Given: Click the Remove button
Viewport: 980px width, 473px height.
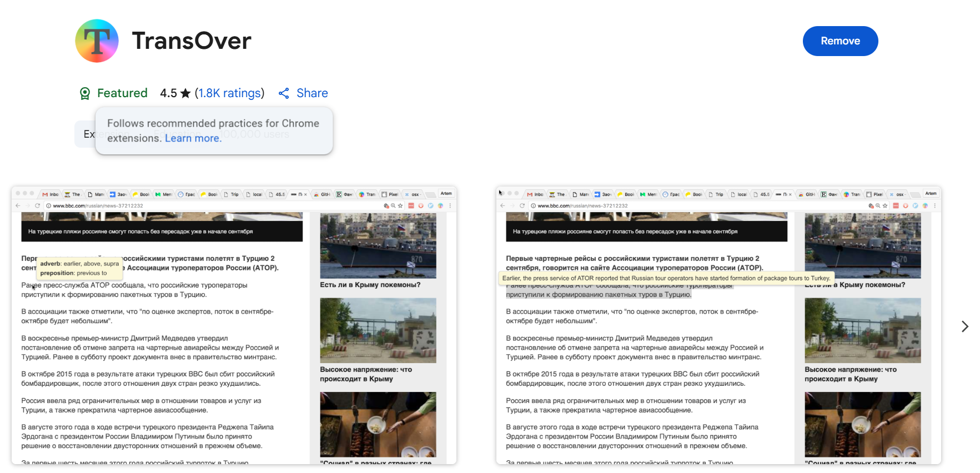Looking at the screenshot, I should coord(840,41).
